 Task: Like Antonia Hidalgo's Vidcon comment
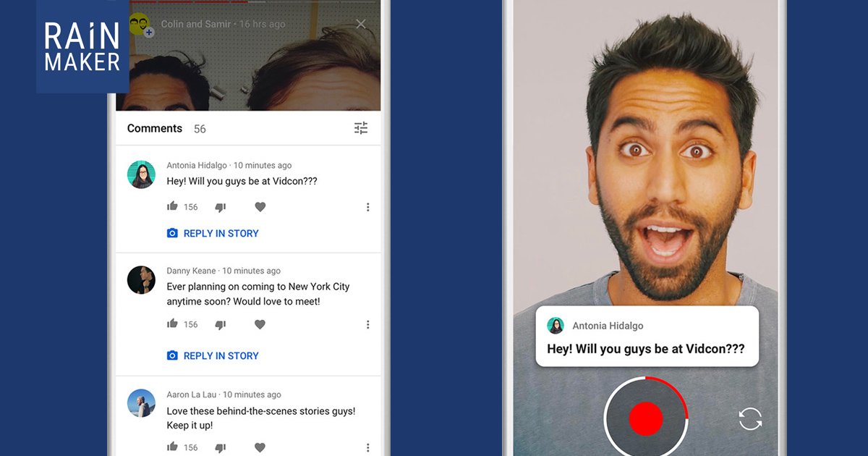click(x=172, y=207)
